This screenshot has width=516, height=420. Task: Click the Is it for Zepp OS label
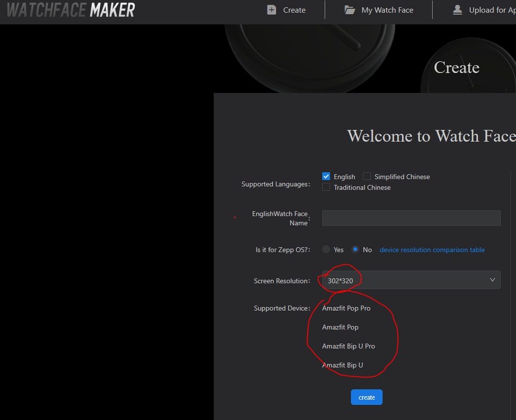pyautogui.click(x=283, y=250)
